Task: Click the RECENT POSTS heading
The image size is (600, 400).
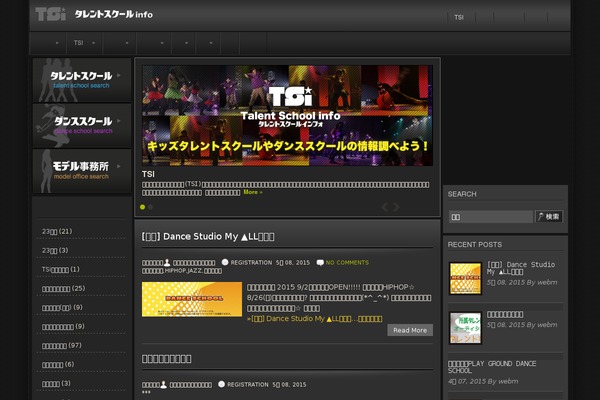Action: (x=475, y=245)
